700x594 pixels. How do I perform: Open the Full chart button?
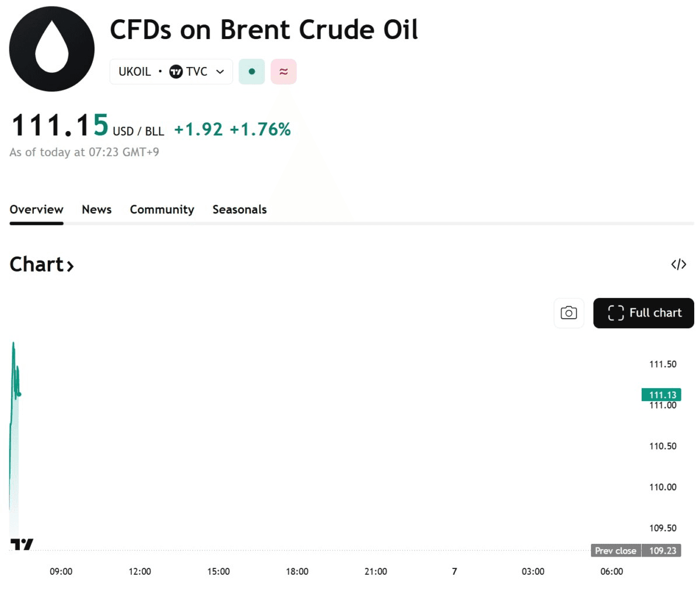pyautogui.click(x=643, y=313)
